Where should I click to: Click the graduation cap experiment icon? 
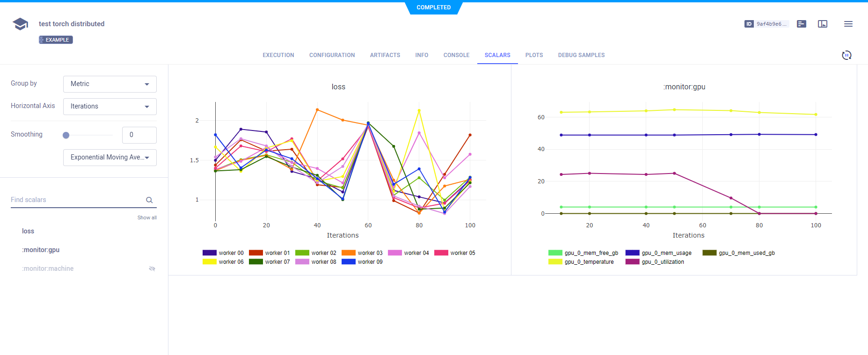coord(20,24)
